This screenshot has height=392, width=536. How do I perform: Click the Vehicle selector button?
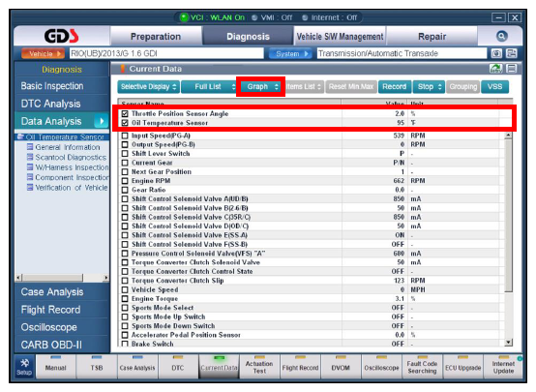pyautogui.click(x=44, y=53)
